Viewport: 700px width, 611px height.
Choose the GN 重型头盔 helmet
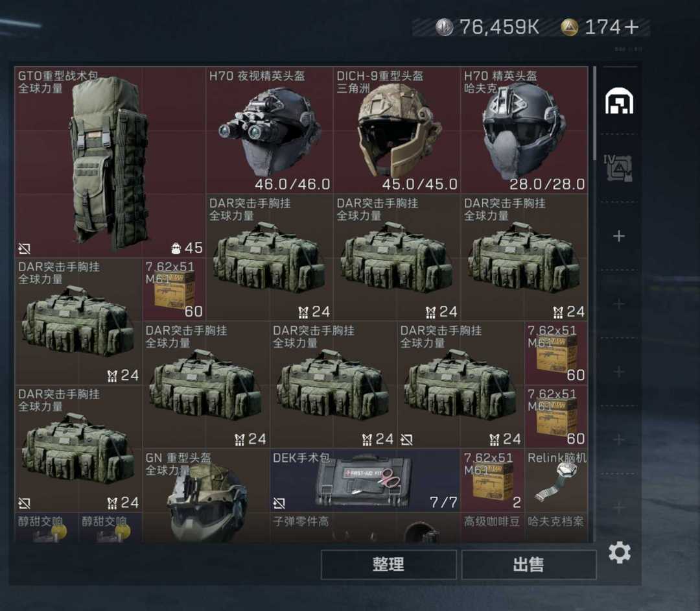pyautogui.click(x=206, y=496)
